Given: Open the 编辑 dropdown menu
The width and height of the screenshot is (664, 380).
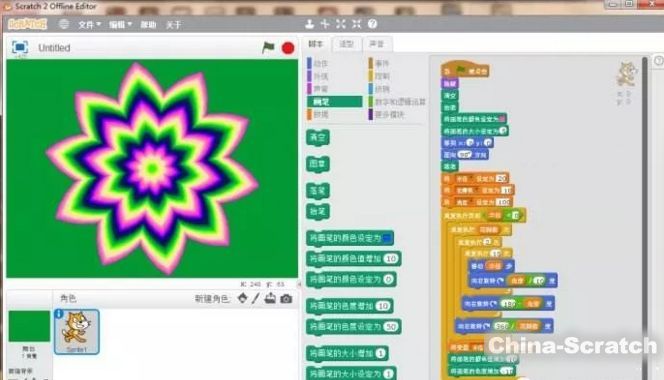Looking at the screenshot, I should (120, 25).
